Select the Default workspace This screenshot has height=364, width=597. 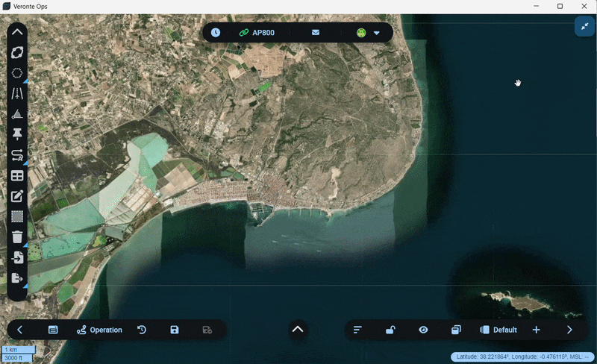498,330
